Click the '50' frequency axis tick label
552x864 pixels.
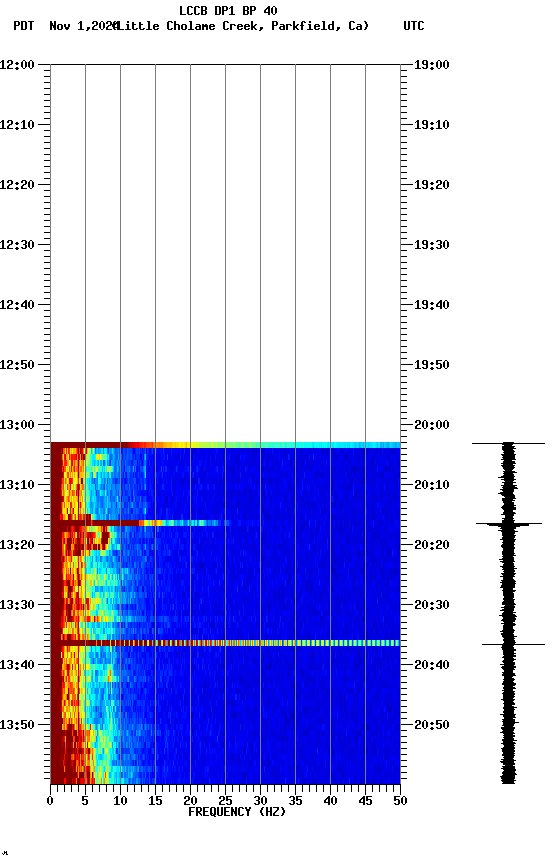[401, 801]
